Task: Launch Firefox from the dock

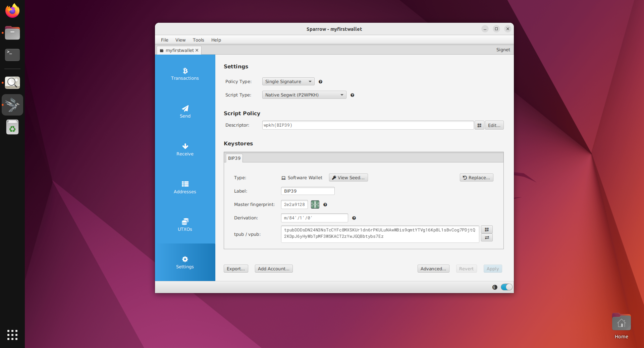Action: pyautogui.click(x=12, y=11)
